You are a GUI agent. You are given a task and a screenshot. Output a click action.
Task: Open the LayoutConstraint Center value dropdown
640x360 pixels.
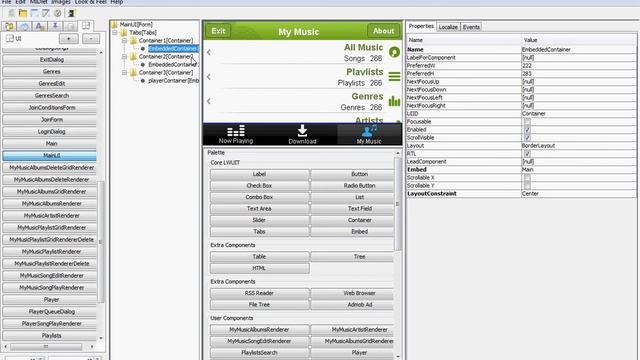point(578,194)
